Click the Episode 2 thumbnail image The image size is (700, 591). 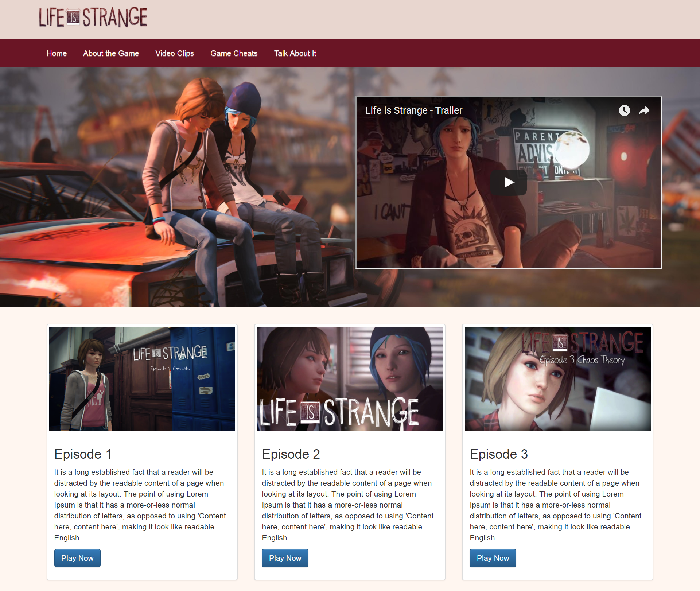pos(350,379)
